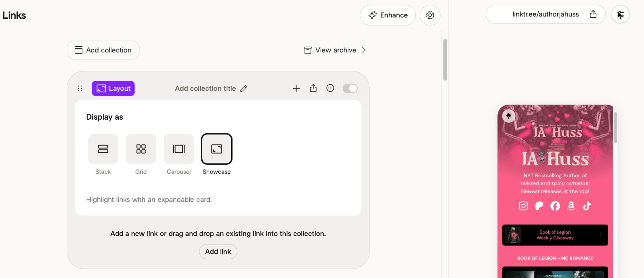
Task: Toggle the collection visibility switch
Action: click(350, 88)
